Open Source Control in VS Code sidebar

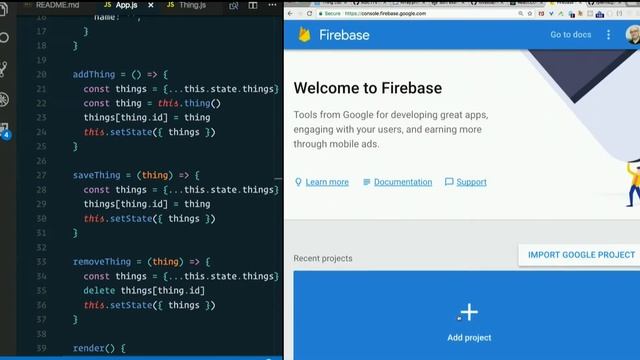(x=4, y=69)
